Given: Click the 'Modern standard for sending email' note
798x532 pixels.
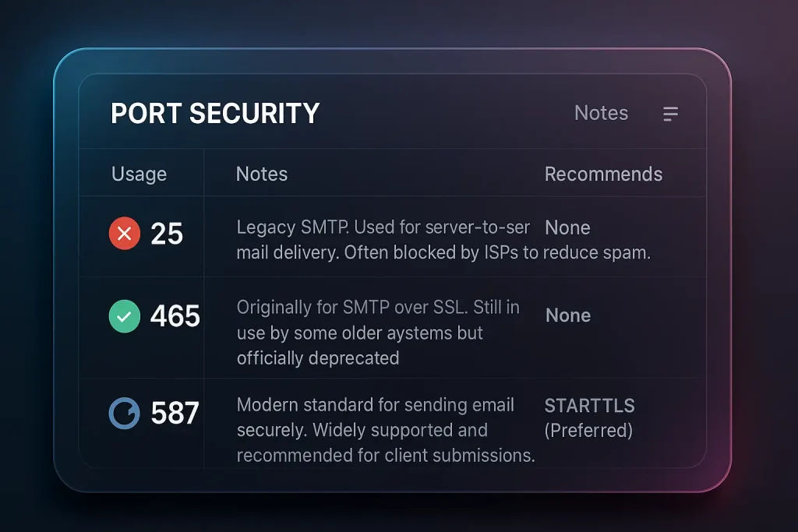Looking at the screenshot, I should tap(376, 405).
